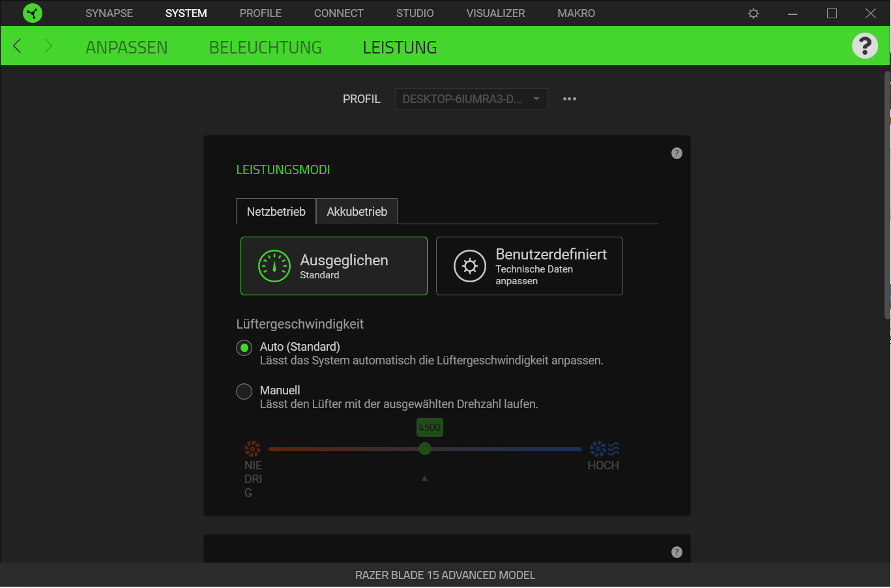The image size is (891, 588).
Task: Switch to the ANPASSEN tab
Action: [126, 48]
